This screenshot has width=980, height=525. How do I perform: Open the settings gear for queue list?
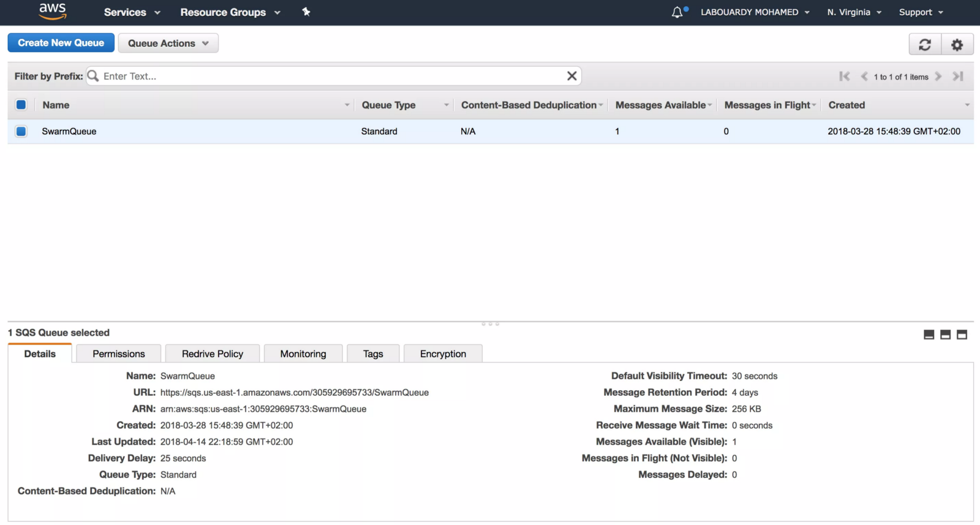(957, 44)
